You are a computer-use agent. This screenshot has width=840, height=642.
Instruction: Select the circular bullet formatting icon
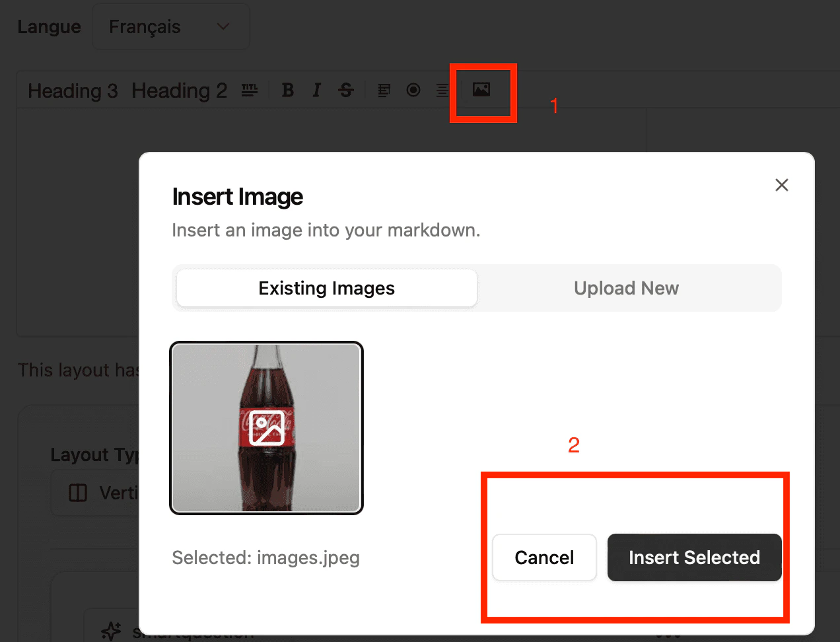[413, 90]
